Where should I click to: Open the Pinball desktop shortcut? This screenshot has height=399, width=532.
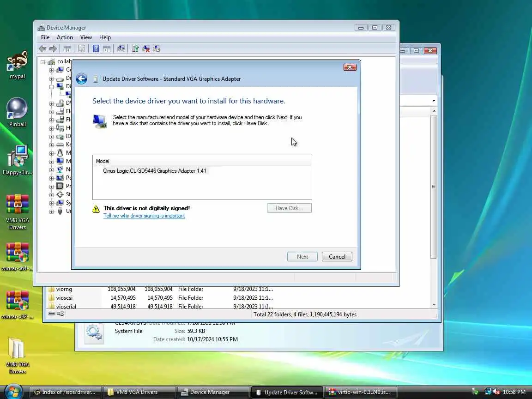(17, 112)
